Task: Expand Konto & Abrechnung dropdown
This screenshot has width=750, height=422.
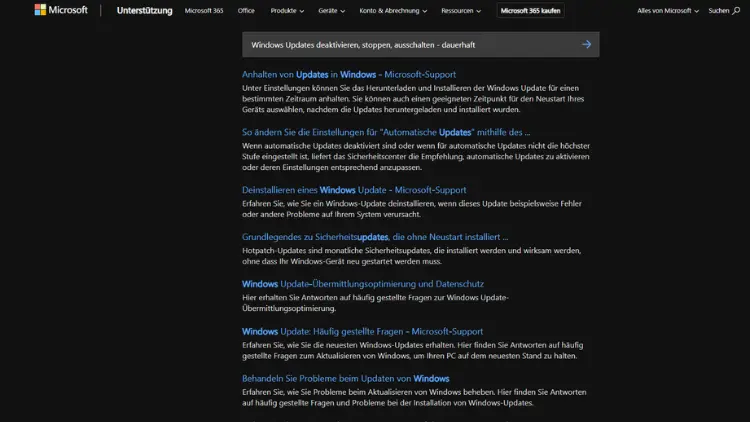Action: coord(393,11)
